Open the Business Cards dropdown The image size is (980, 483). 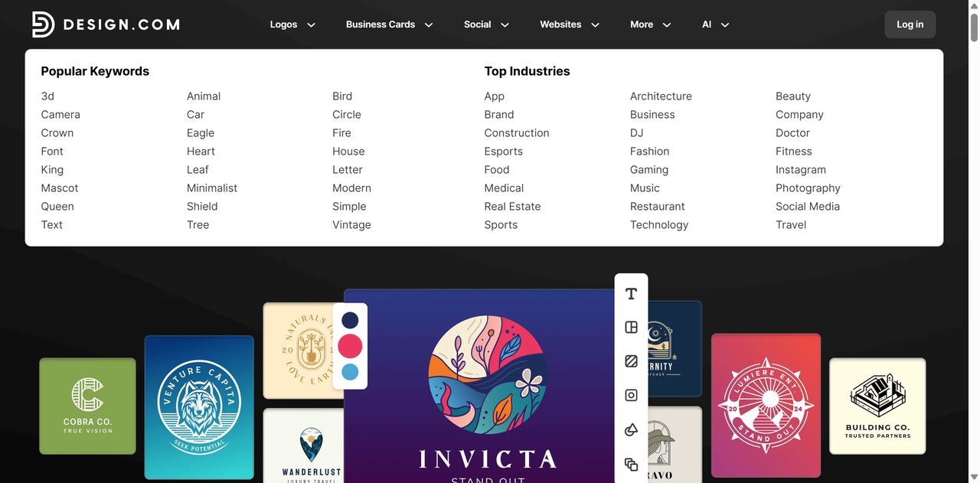389,24
